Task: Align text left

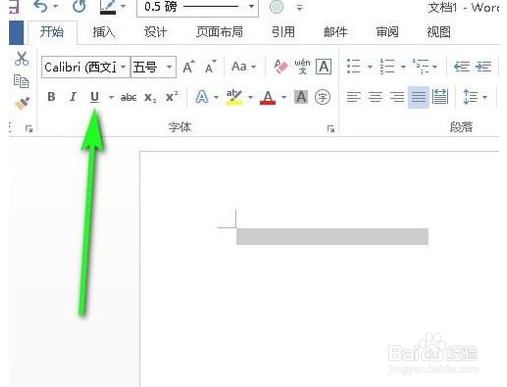Action: tap(354, 97)
